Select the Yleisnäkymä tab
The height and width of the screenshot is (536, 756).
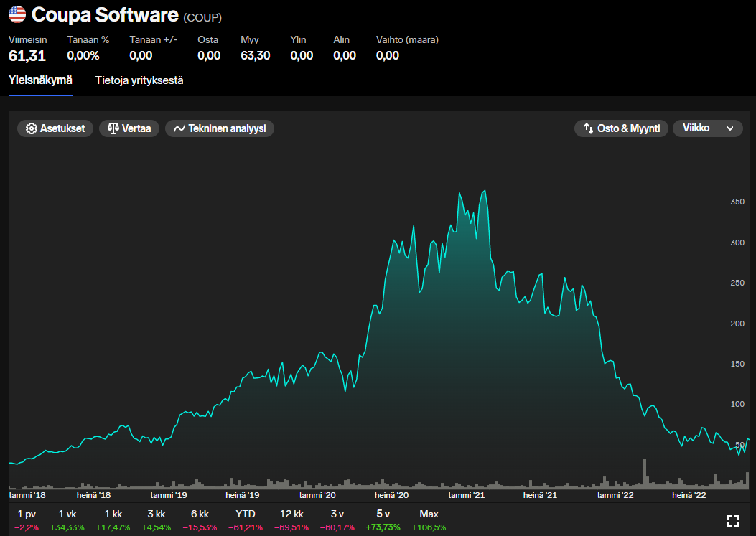[x=40, y=80]
